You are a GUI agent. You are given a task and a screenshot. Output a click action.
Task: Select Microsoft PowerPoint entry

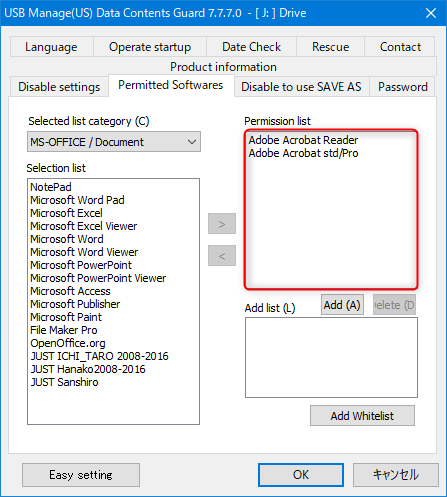(81, 265)
